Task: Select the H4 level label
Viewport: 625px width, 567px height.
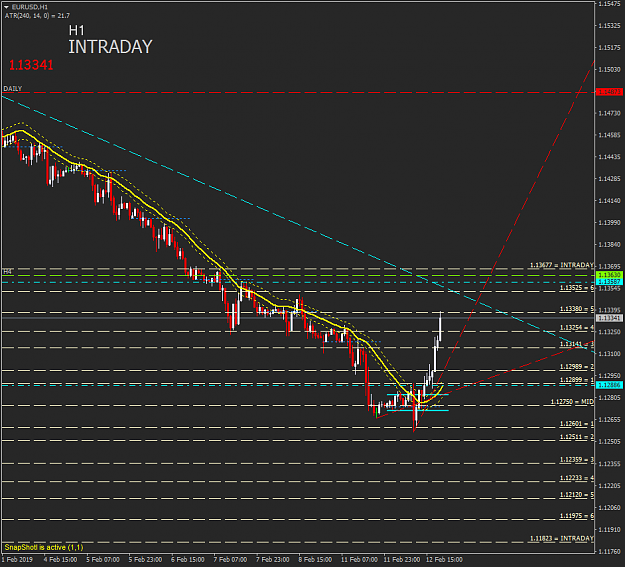Action: 8,272
